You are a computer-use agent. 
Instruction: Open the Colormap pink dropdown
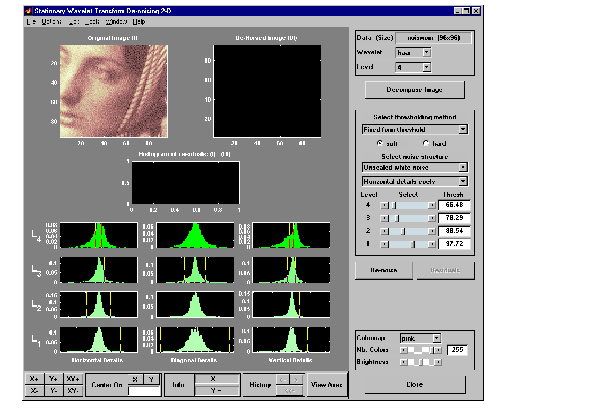tap(419, 338)
